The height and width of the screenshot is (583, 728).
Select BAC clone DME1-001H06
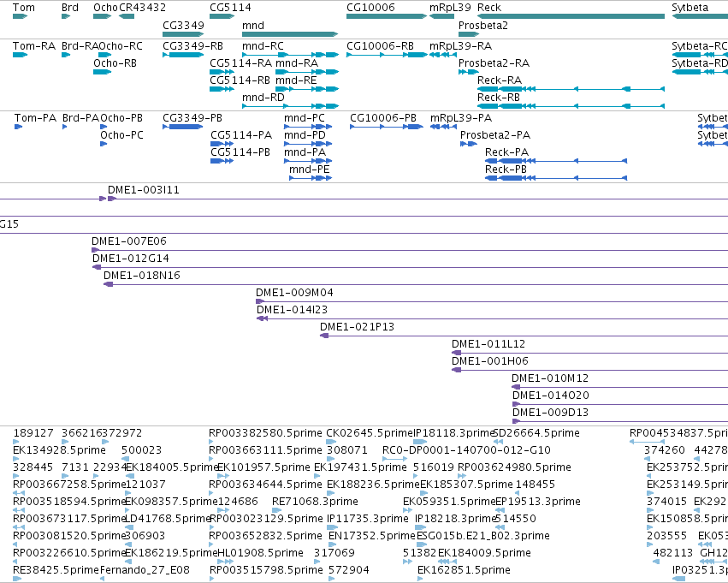pyautogui.click(x=490, y=362)
